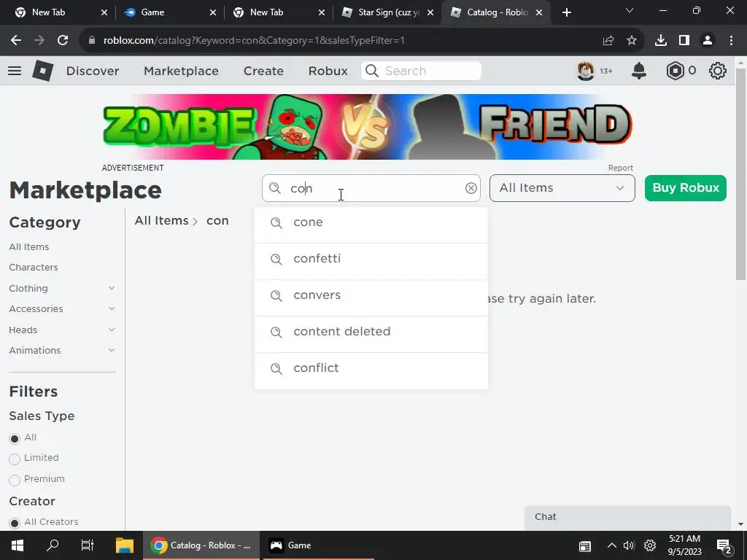747x560 pixels.
Task: Select the All sales type radio
Action: (x=15, y=438)
